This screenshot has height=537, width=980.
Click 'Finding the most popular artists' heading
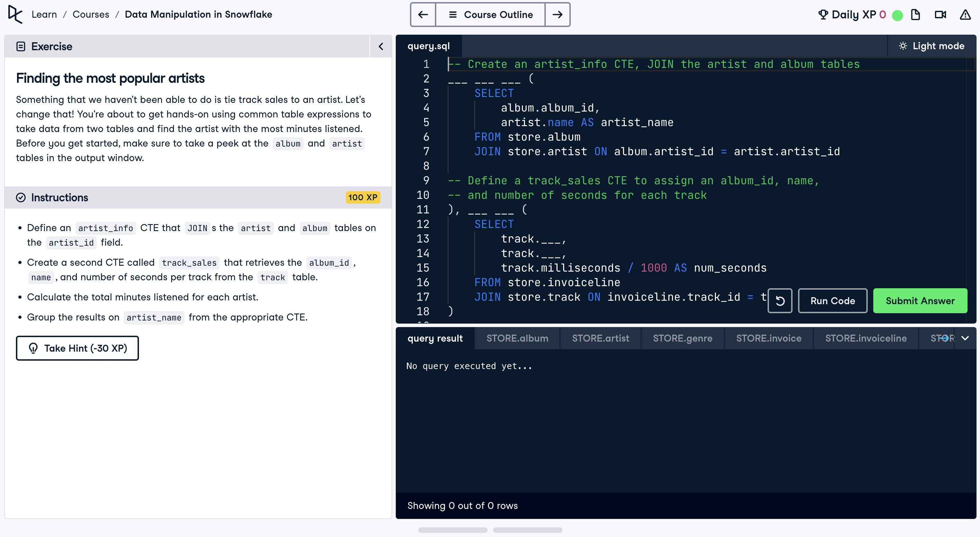(x=110, y=78)
